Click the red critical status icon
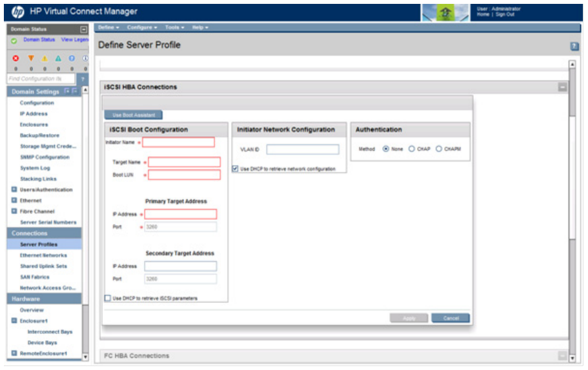Screen dimensions: 588x370 click(15, 58)
